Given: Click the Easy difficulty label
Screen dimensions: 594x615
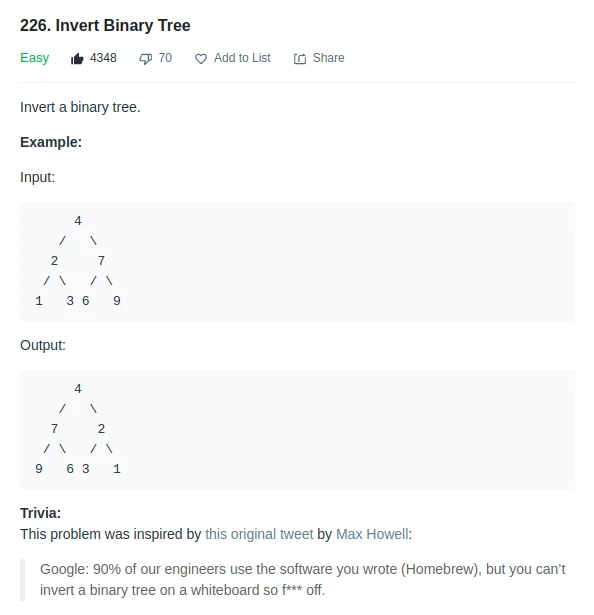Looking at the screenshot, I should coord(35,58).
